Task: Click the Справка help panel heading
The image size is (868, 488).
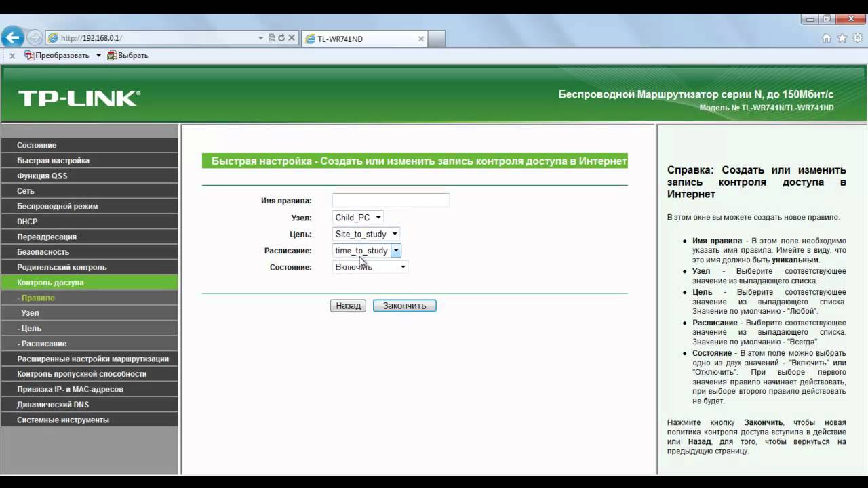Action: (757, 182)
